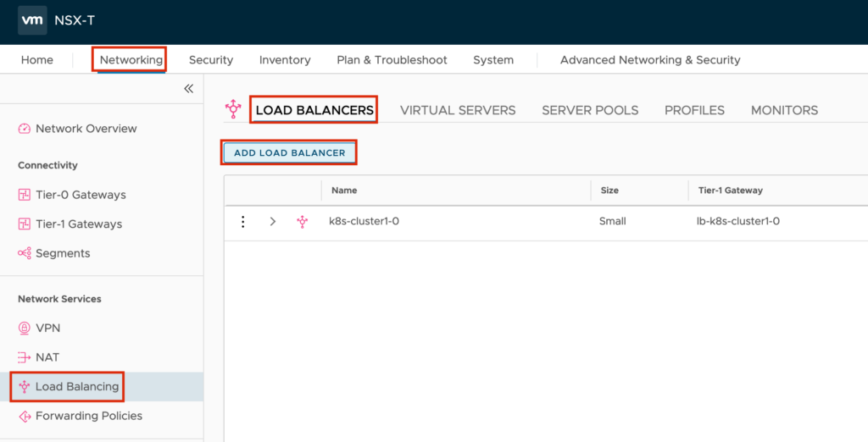This screenshot has width=868, height=442.
Task: Click the NAT icon in sidebar
Action: [x=24, y=357]
